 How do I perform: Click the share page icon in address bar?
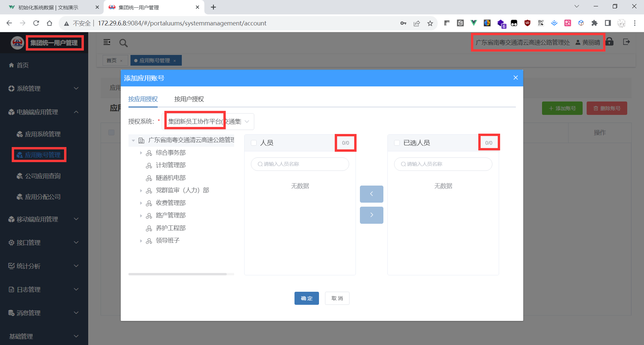417,23
